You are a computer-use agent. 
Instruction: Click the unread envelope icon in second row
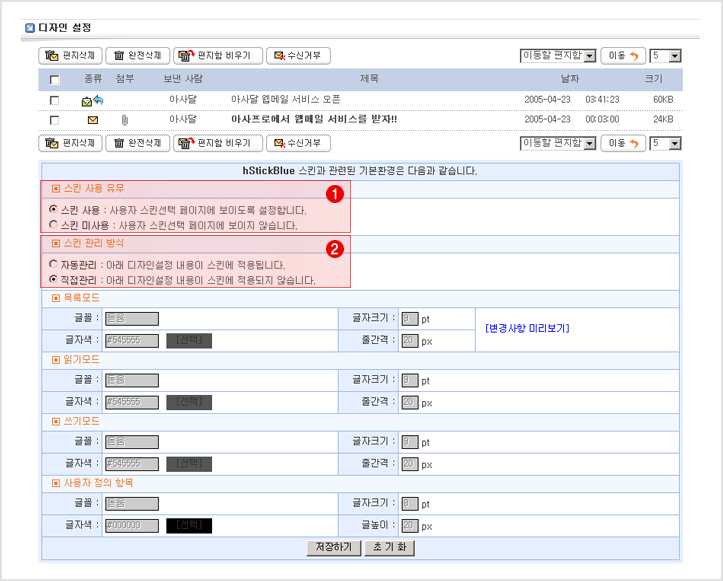coord(92,120)
